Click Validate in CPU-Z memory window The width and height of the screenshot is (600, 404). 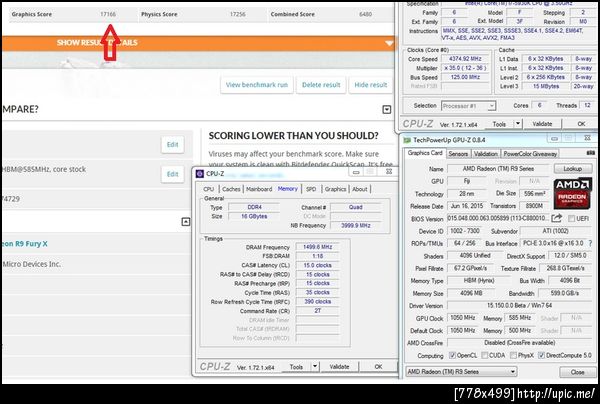339,367
